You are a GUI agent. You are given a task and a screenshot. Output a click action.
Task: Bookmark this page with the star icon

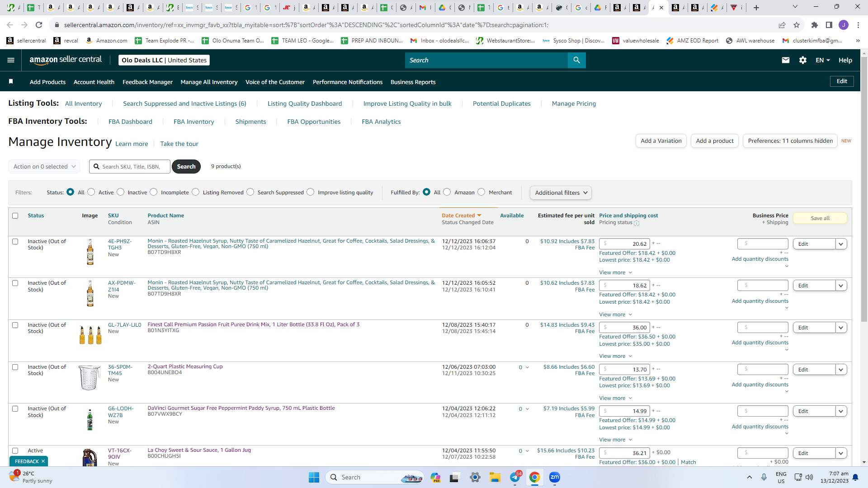(x=797, y=25)
